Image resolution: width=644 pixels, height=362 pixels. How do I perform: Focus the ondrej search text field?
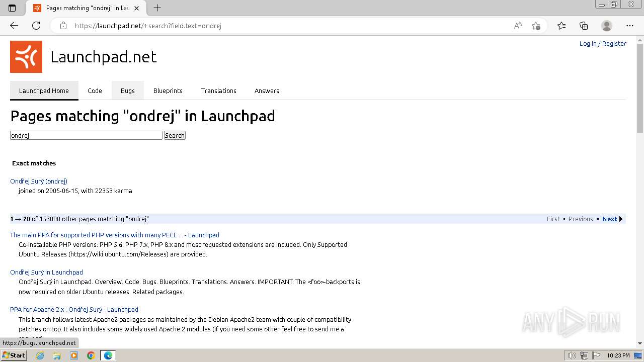pyautogui.click(x=86, y=135)
